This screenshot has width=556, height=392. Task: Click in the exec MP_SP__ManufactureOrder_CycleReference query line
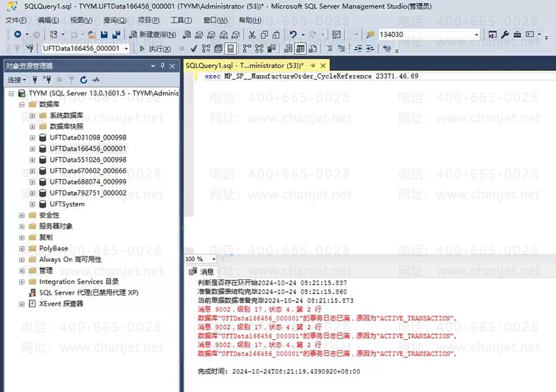[311, 76]
